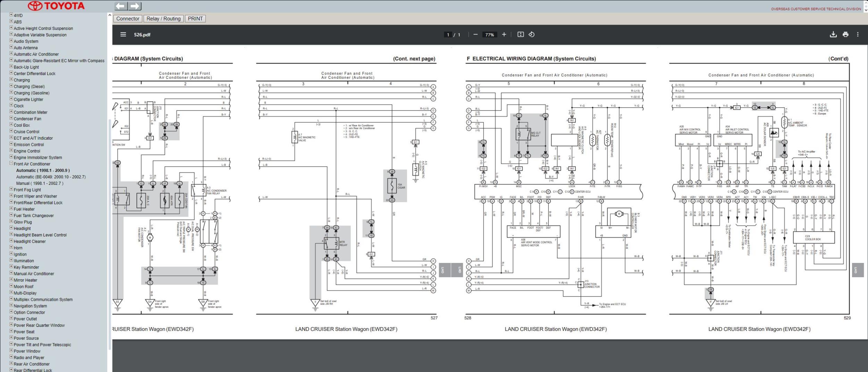Open Multiplex Communication System item
The image size is (868, 372).
point(43,300)
